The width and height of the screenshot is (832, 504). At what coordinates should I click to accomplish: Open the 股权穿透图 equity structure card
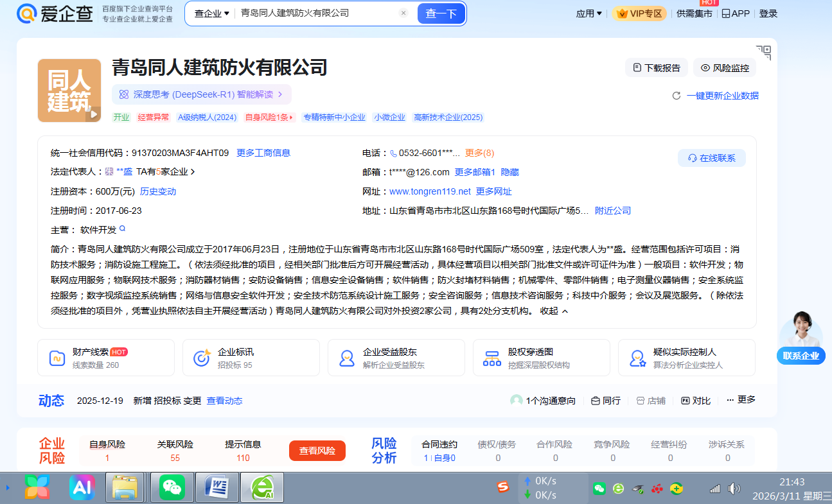(541, 358)
